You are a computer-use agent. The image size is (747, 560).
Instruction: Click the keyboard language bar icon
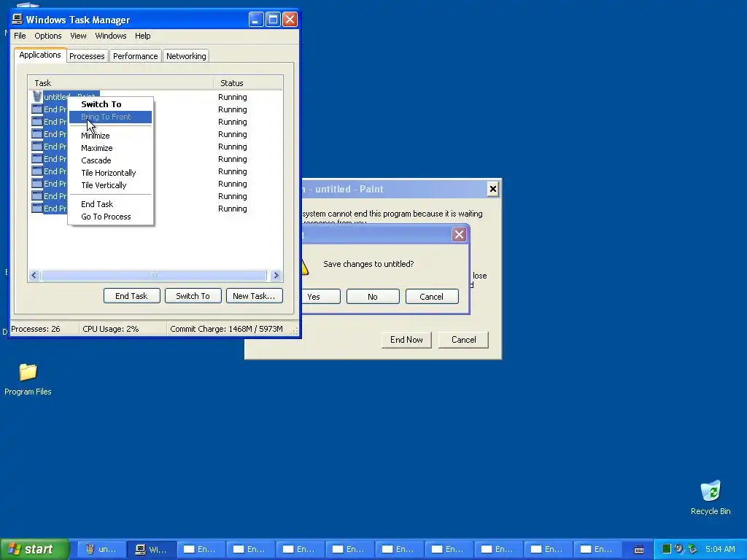[x=639, y=550]
